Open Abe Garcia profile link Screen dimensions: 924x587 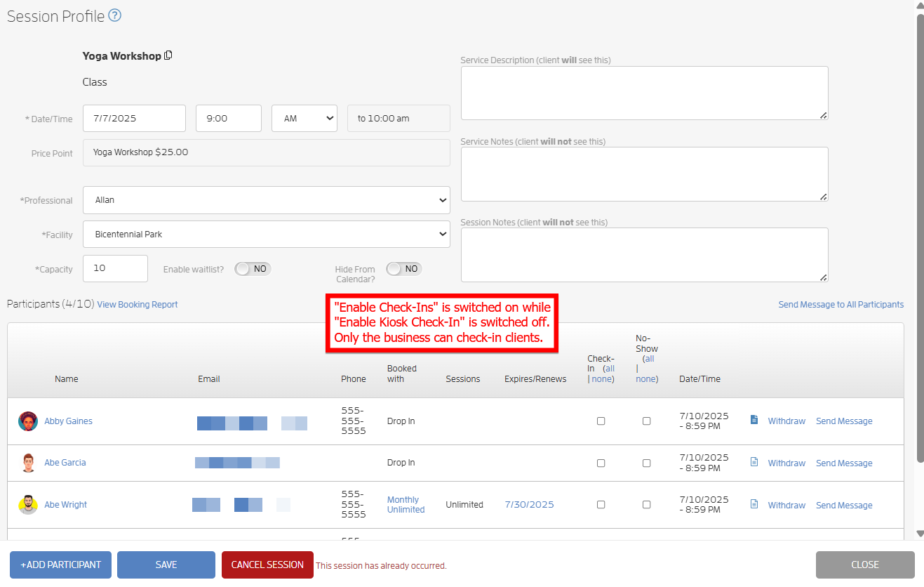(x=65, y=463)
